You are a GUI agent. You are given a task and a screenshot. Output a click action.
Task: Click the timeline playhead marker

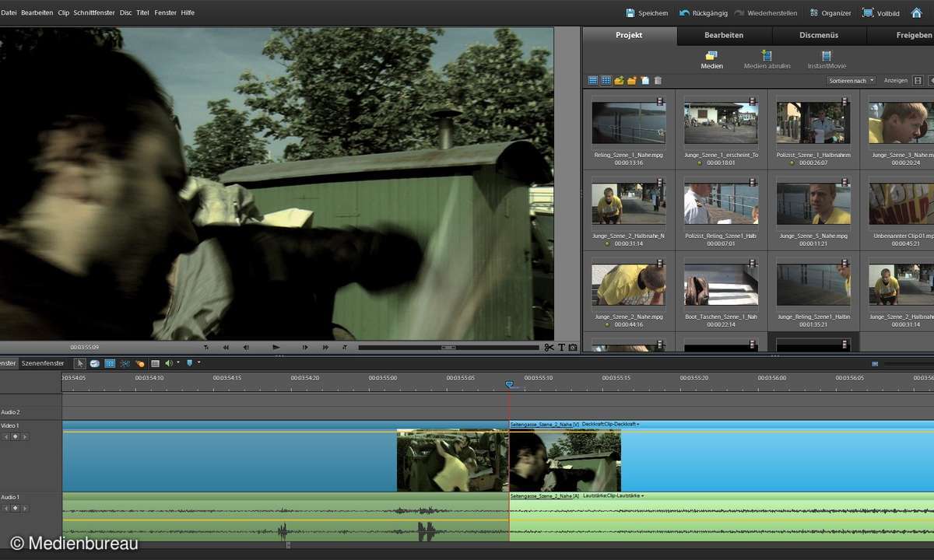pyautogui.click(x=509, y=384)
